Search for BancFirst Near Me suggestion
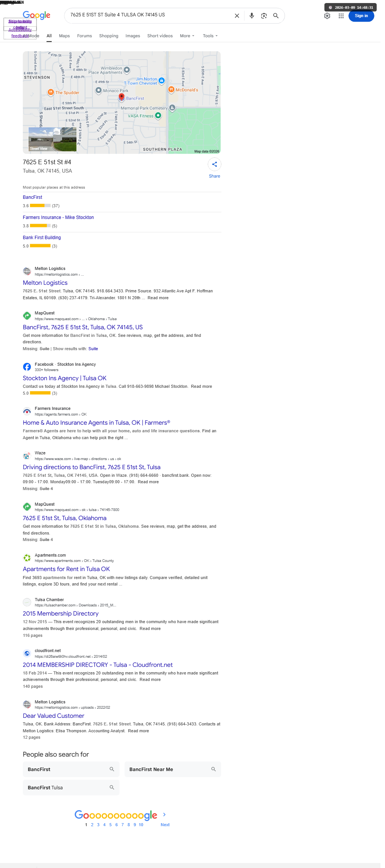The height and width of the screenshot is (868, 385). 173,769
